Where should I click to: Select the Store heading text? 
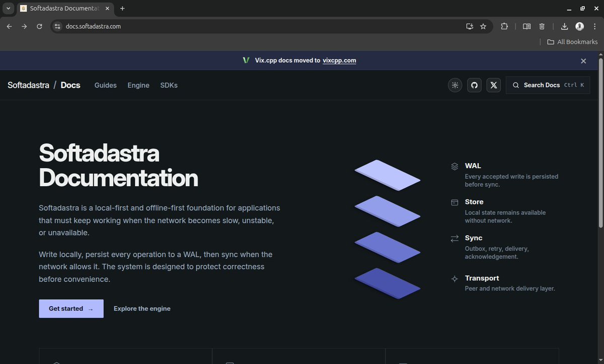(x=474, y=202)
